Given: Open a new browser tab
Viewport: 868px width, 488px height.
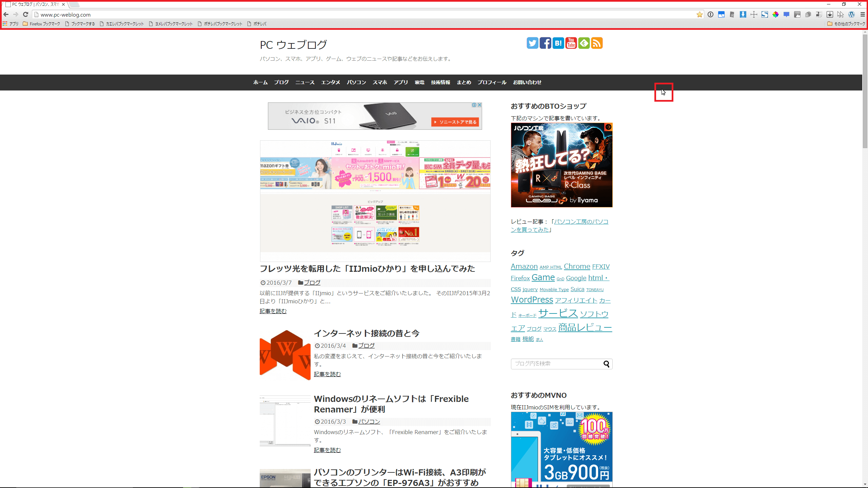Looking at the screenshot, I should (x=74, y=4).
